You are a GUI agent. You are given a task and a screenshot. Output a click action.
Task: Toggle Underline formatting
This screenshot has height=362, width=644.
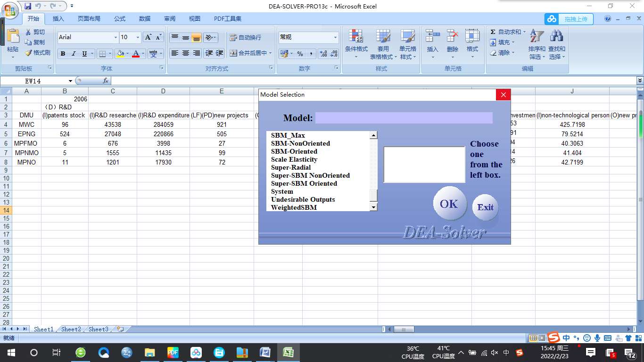(x=84, y=54)
